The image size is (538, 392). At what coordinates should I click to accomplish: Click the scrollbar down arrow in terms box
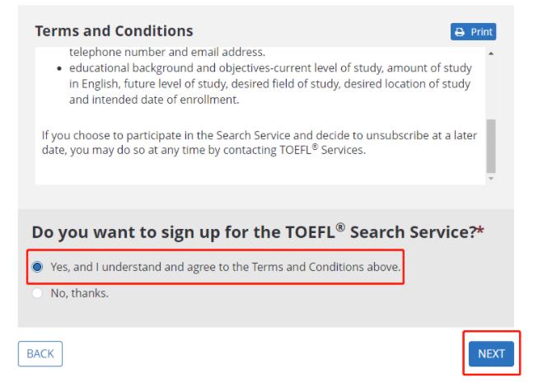click(493, 178)
